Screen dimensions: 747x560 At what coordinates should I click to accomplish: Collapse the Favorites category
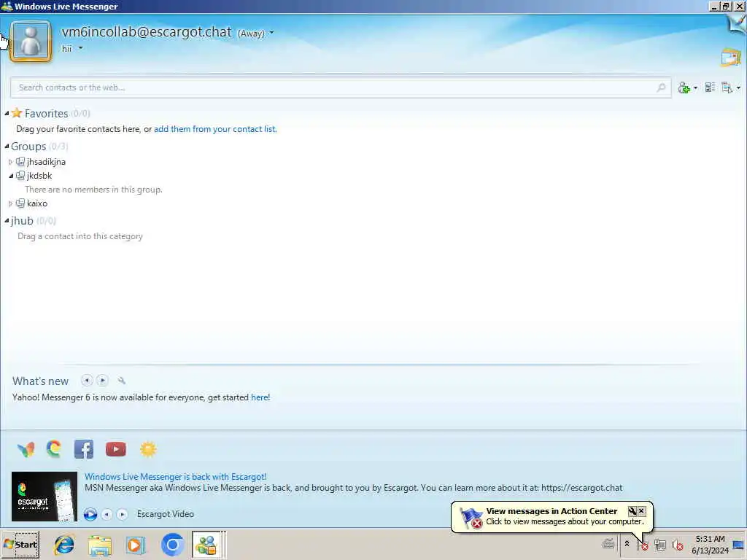pyautogui.click(x=7, y=113)
